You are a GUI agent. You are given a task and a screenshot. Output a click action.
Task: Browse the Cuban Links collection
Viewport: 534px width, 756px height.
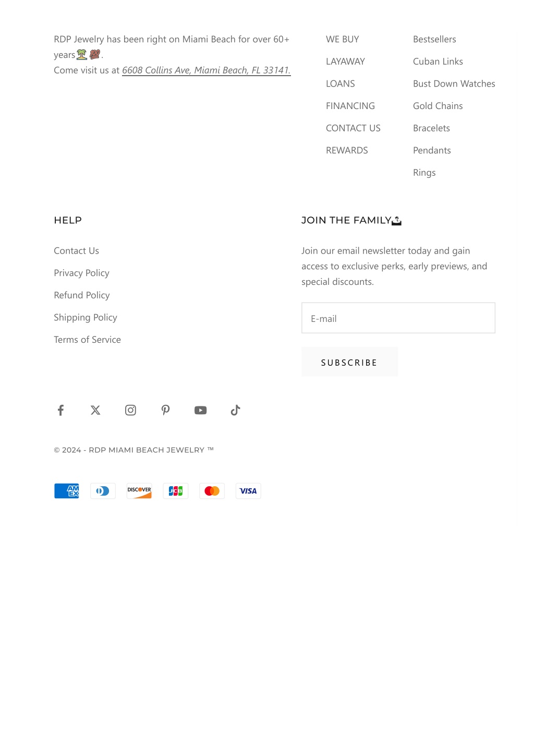click(x=438, y=62)
